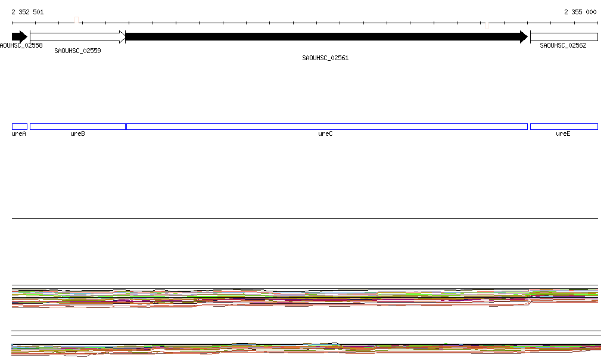Select the SAOUHSC_02561 long black gene arrow

coord(326,37)
